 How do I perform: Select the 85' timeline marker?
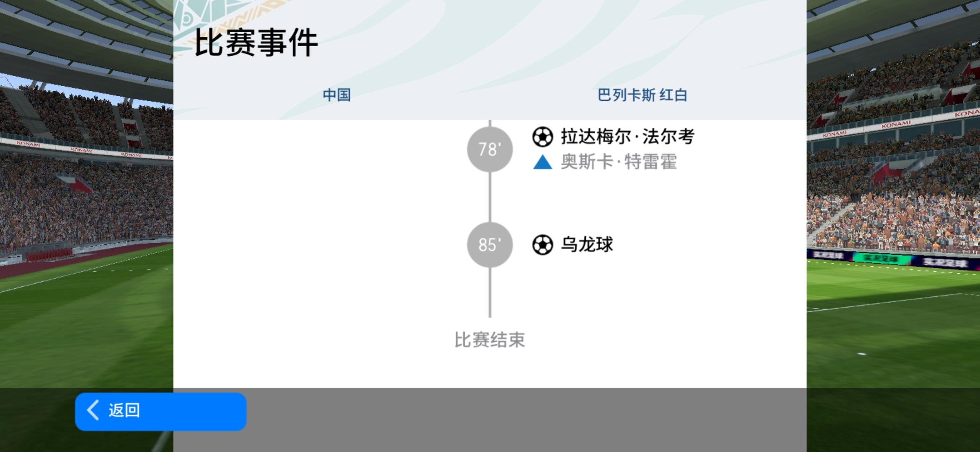(x=490, y=245)
